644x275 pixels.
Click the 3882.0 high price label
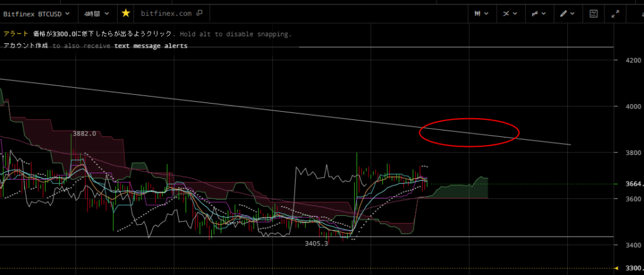[x=84, y=134]
